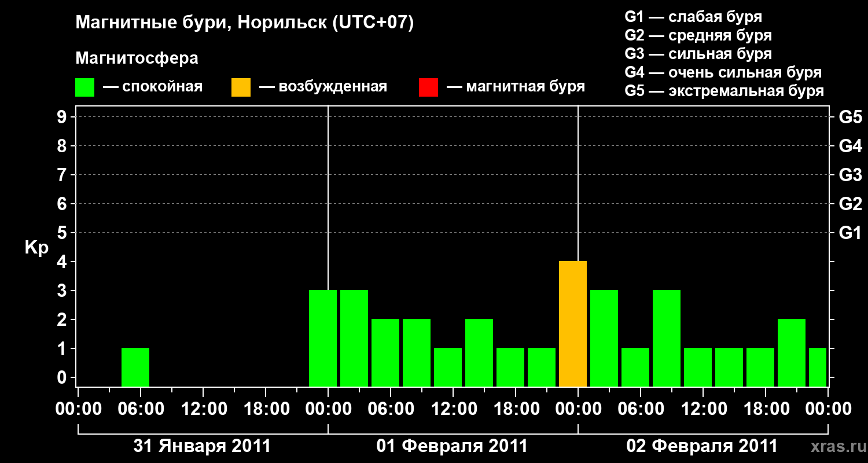Click the green 'спокойная' legend swatch
This screenshot has height=463, width=868.
(84, 87)
